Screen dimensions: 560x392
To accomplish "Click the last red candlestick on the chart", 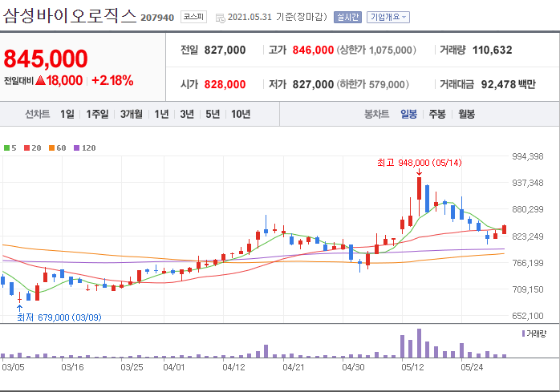I will pyautogui.click(x=505, y=229).
